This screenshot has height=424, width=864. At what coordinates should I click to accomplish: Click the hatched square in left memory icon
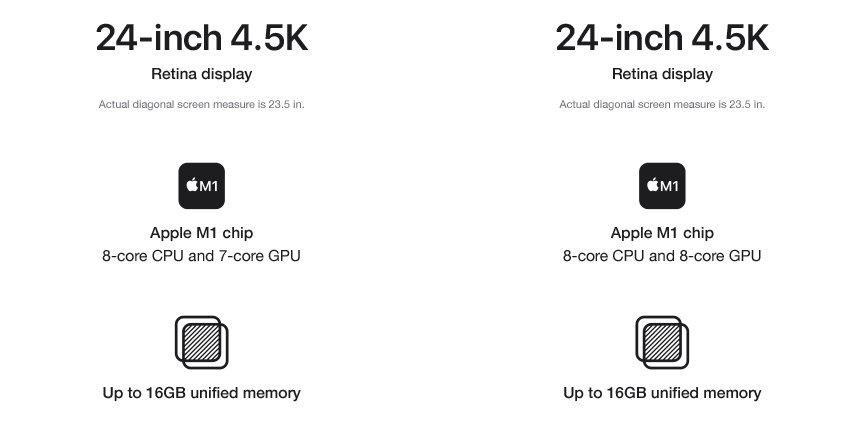(x=202, y=342)
